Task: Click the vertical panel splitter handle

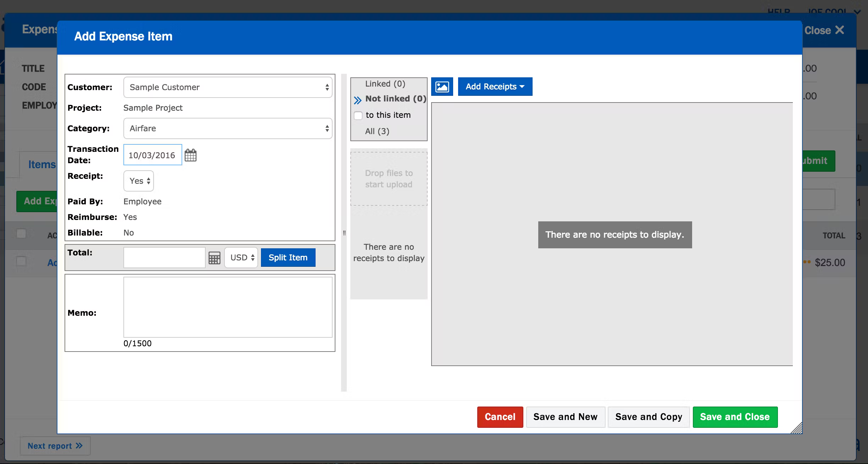Action: 344,233
